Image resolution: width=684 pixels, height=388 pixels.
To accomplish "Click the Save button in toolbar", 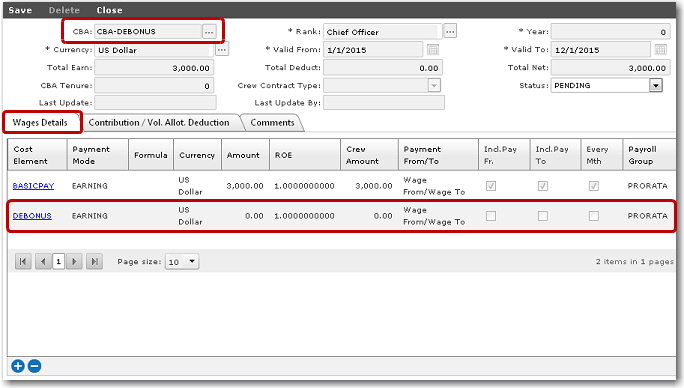I will pos(20,10).
